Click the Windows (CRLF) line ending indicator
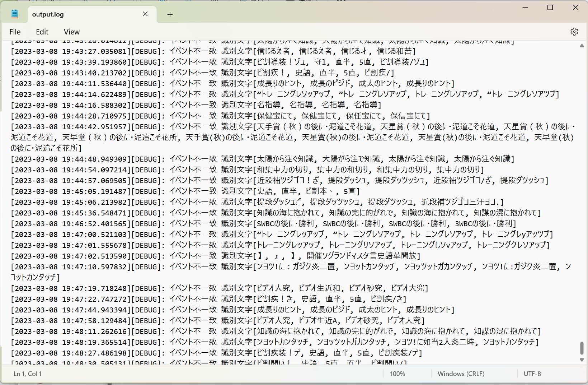Image resolution: width=588 pixels, height=385 pixels. [x=461, y=374]
